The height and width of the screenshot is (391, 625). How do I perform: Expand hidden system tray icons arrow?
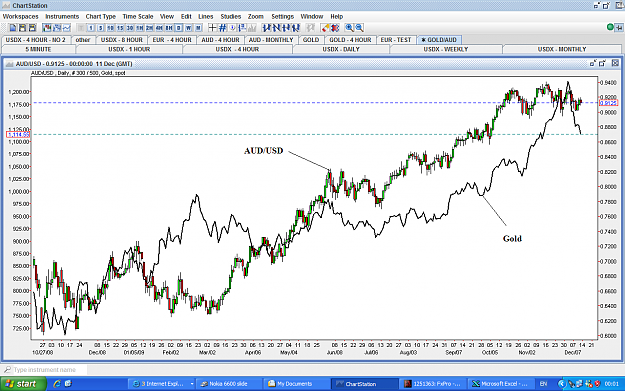tap(561, 384)
